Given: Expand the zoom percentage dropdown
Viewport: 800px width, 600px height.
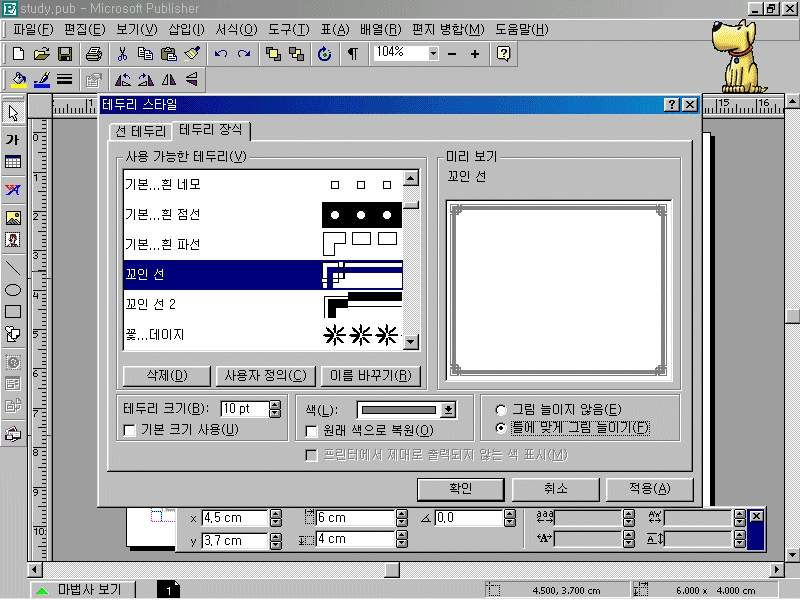Looking at the screenshot, I should click(x=432, y=53).
